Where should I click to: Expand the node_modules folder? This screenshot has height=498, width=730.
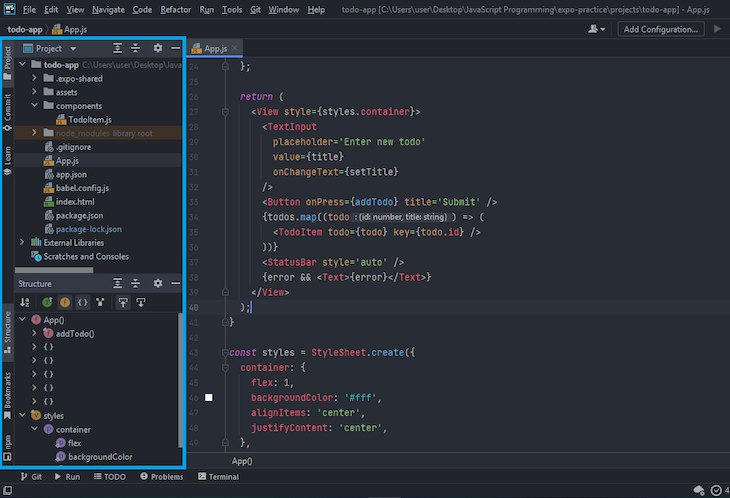35,133
